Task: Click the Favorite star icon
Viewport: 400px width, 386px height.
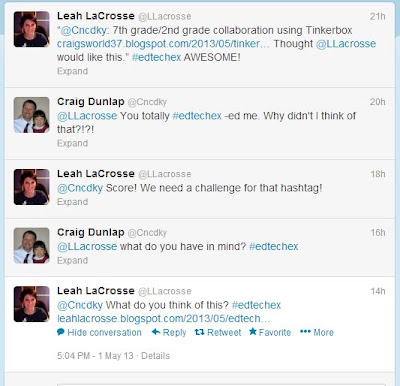Action: pos(253,332)
